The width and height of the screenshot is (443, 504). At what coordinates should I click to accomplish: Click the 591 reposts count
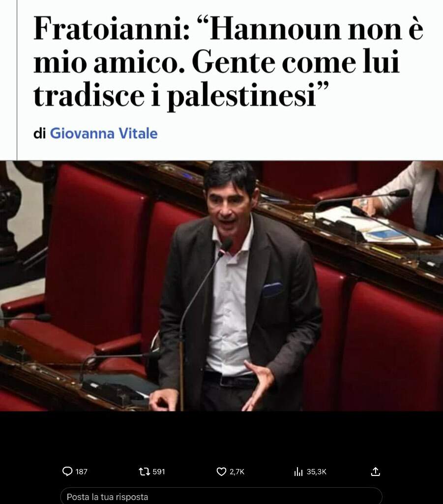coord(159,472)
